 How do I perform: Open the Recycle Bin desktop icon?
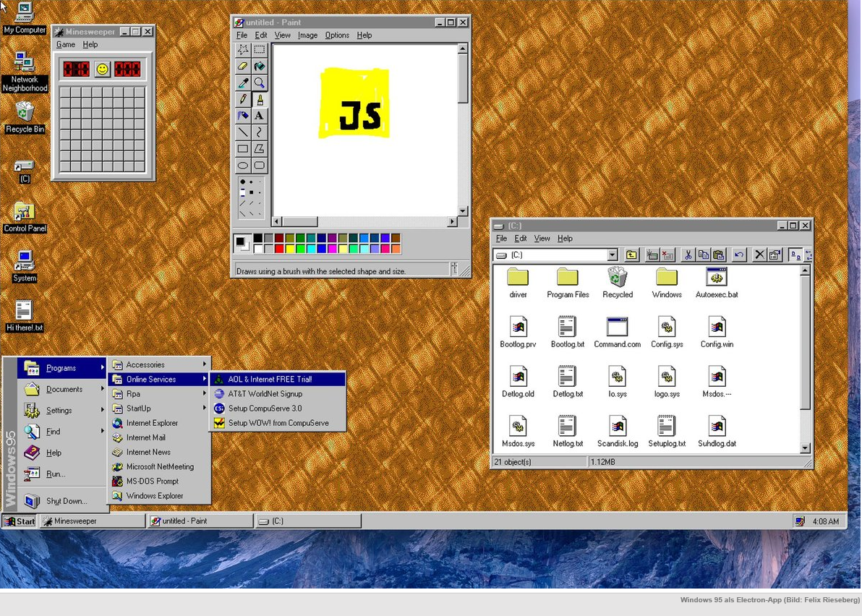(x=25, y=118)
